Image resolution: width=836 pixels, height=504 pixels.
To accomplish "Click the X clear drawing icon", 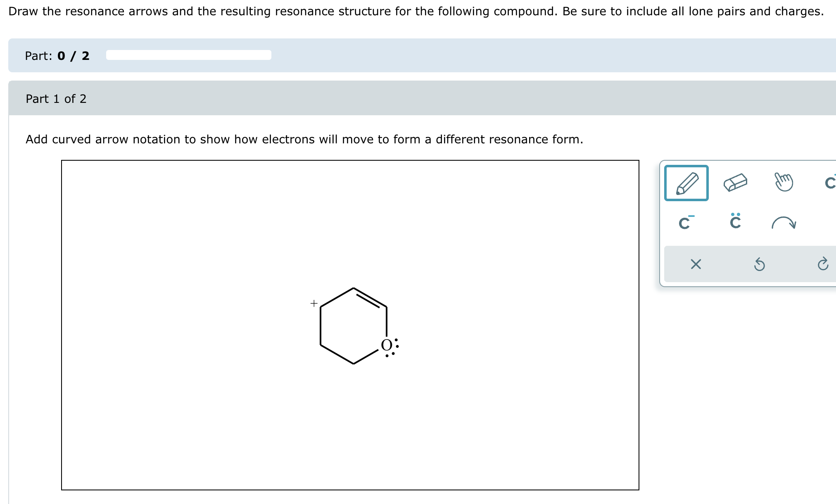I will click(x=696, y=264).
